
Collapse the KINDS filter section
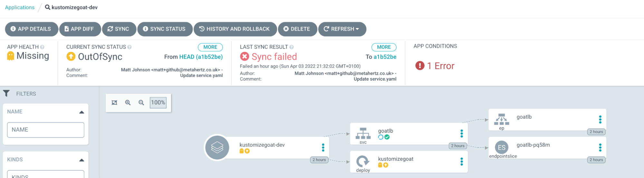82,160
